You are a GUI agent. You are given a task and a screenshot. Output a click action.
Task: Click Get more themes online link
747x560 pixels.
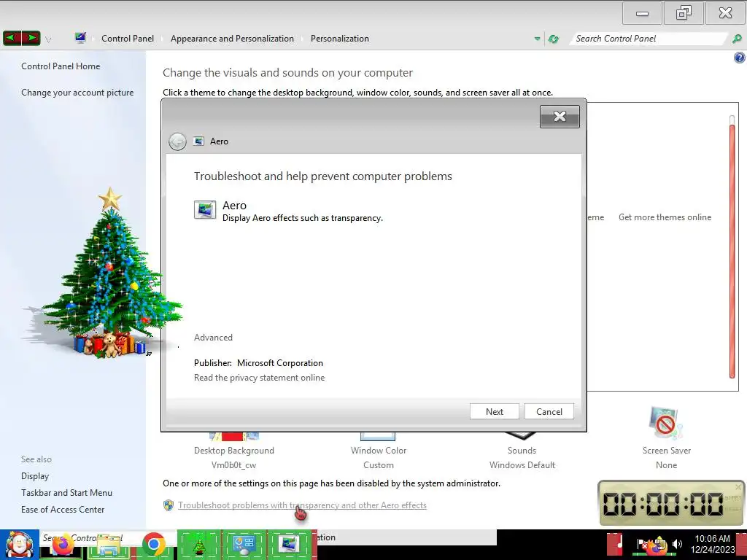(x=665, y=217)
